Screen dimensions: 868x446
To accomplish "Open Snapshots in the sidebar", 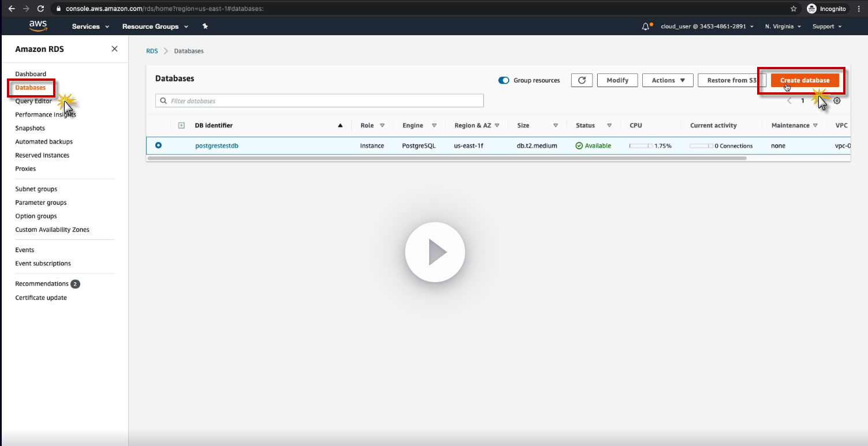I will (x=30, y=128).
